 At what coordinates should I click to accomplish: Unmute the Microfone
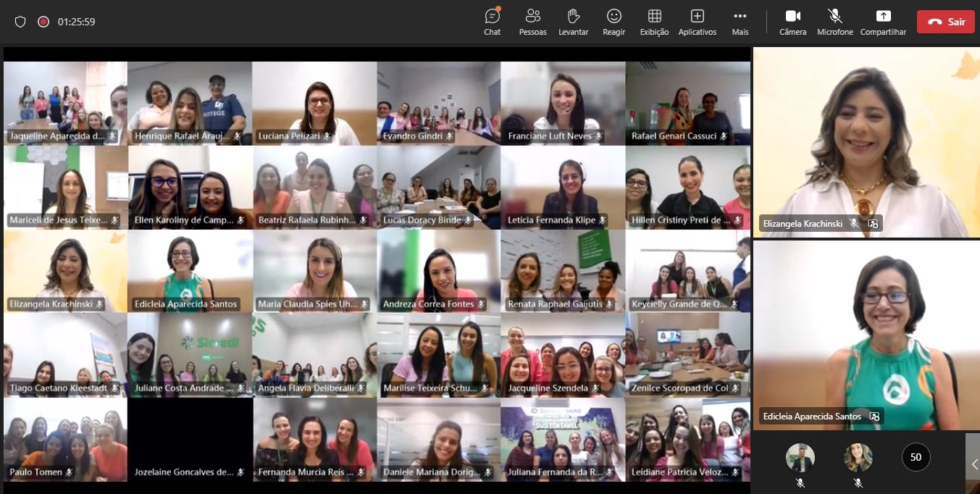pos(835,22)
